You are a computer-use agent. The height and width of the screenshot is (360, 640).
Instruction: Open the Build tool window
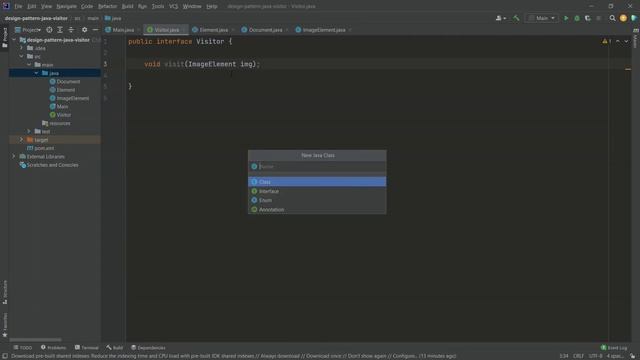115,348
